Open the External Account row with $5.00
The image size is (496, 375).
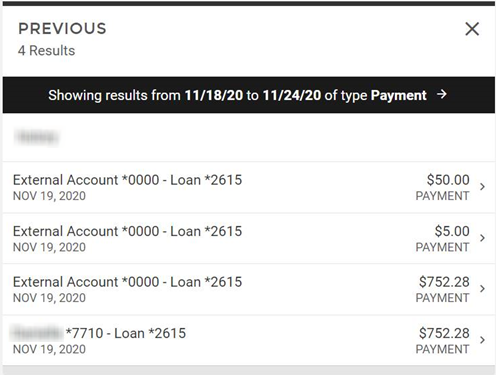pyautogui.click(x=249, y=238)
